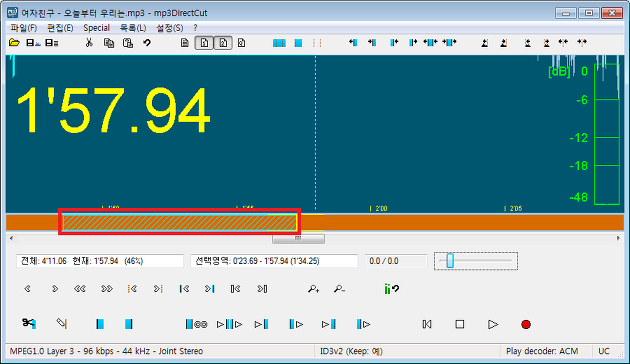Open the 편집(E) menu
Screen dimensions: 630x364
click(60, 28)
